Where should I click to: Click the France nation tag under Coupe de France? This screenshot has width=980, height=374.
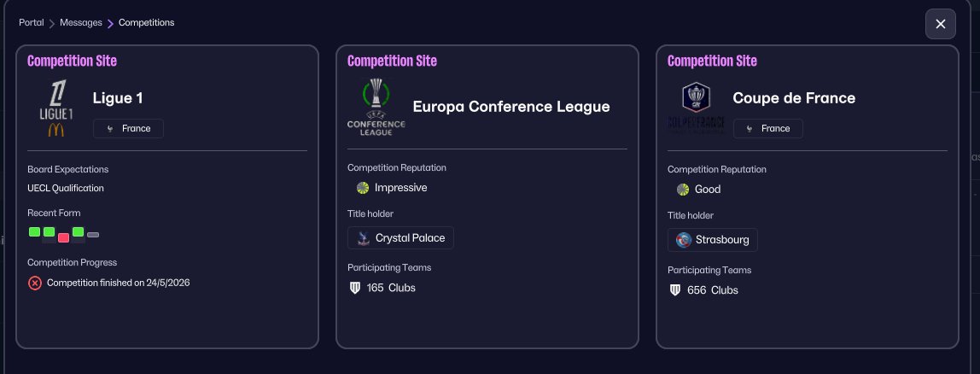(x=767, y=128)
